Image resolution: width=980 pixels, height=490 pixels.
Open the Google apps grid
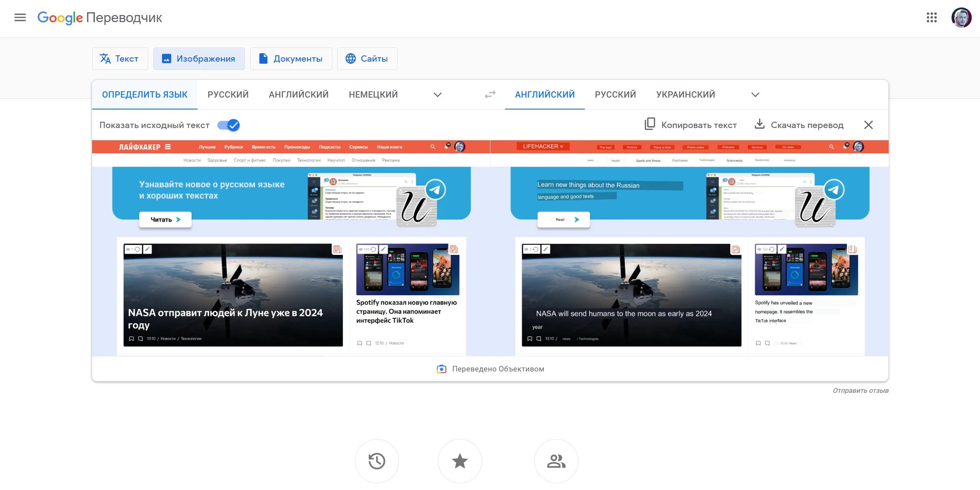(931, 17)
